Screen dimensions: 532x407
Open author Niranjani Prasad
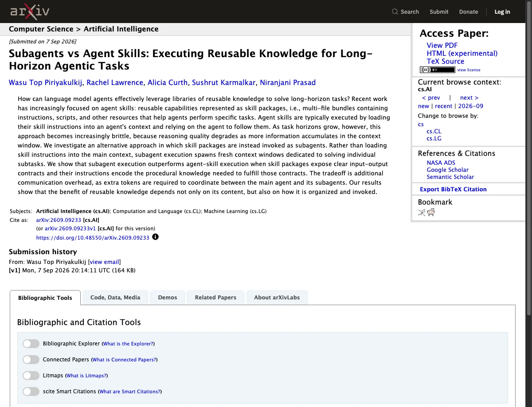tap(288, 82)
